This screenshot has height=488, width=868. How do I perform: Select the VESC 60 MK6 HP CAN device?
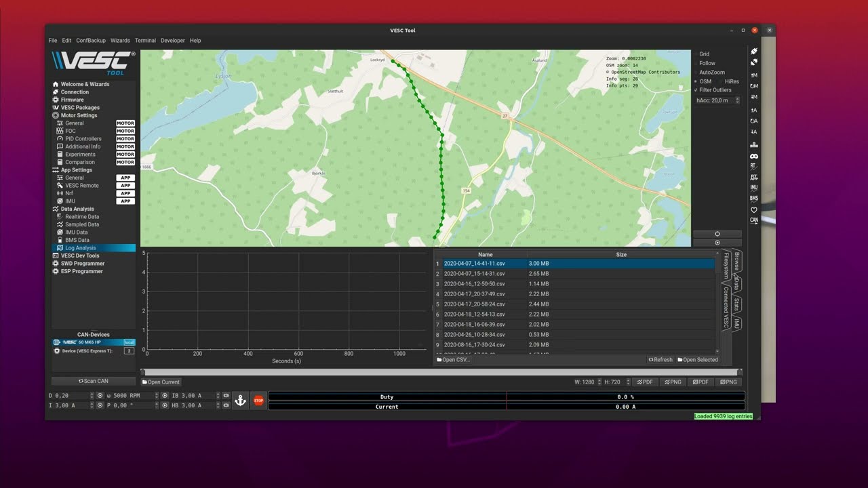click(94, 342)
